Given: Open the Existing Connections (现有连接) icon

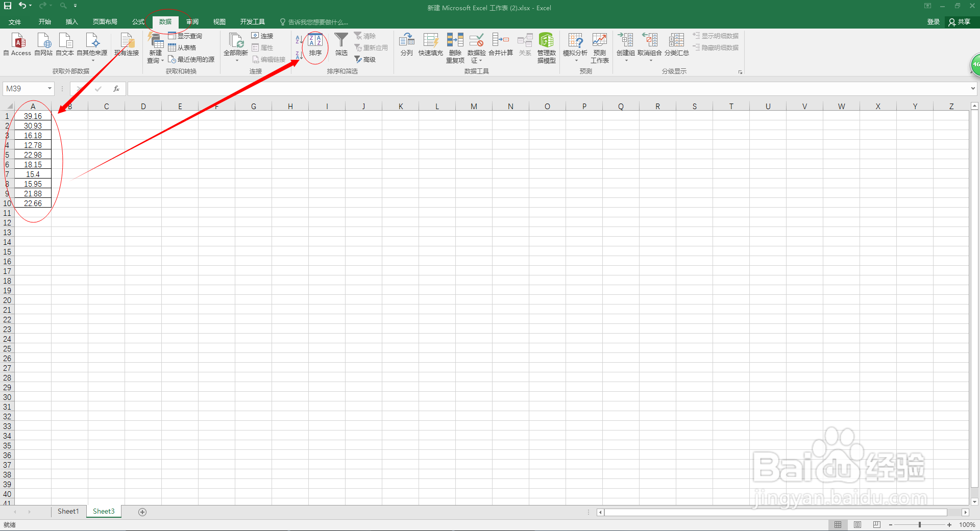Looking at the screenshot, I should pos(127,44).
